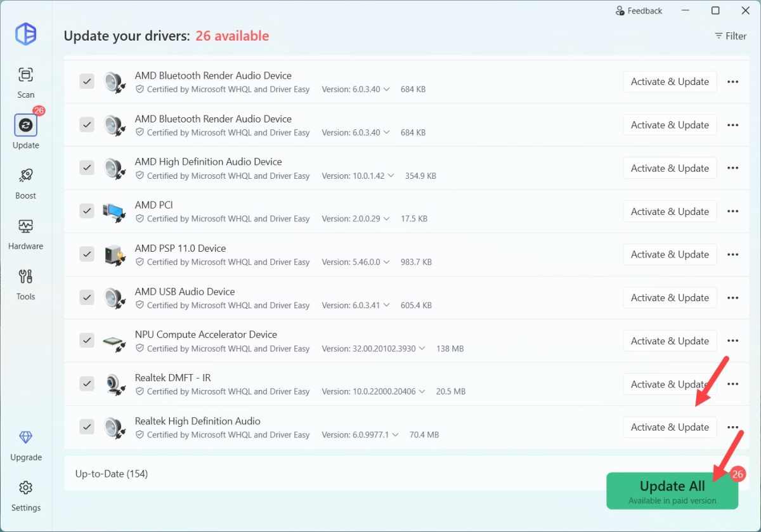Screen dimensions: 761x532
Task: Open more options for Realtek DMFT - IR
Action: [733, 384]
